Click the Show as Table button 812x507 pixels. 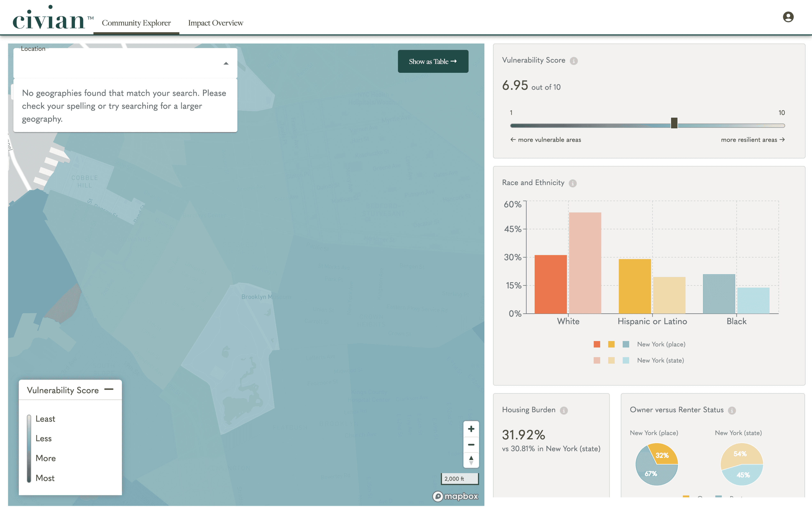click(433, 61)
